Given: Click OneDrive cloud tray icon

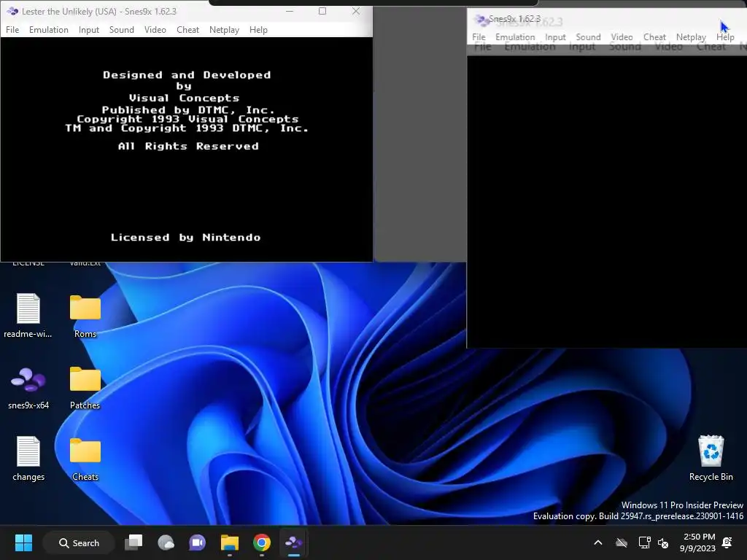Looking at the screenshot, I should tap(622, 542).
